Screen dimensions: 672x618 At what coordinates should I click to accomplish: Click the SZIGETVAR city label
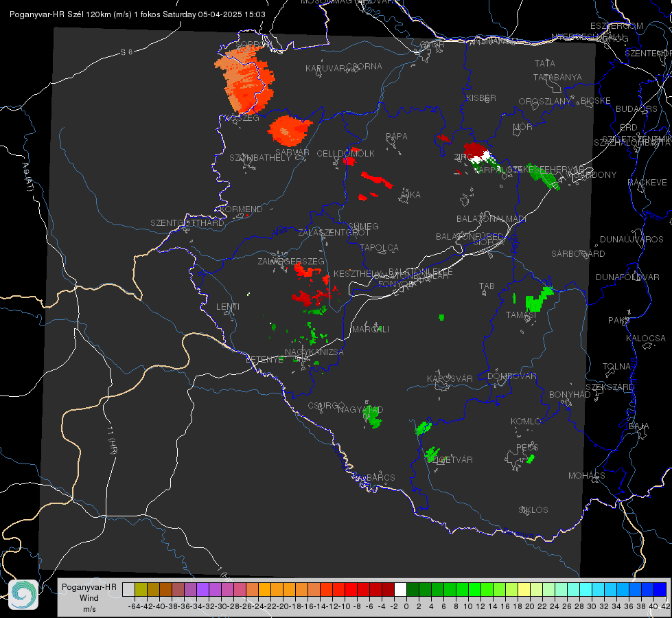coord(450,459)
